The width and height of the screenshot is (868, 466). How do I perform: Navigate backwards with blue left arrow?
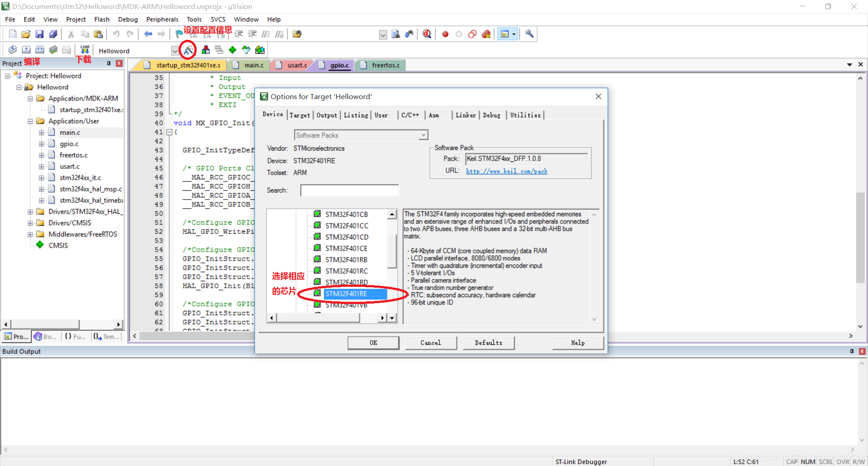tap(148, 34)
